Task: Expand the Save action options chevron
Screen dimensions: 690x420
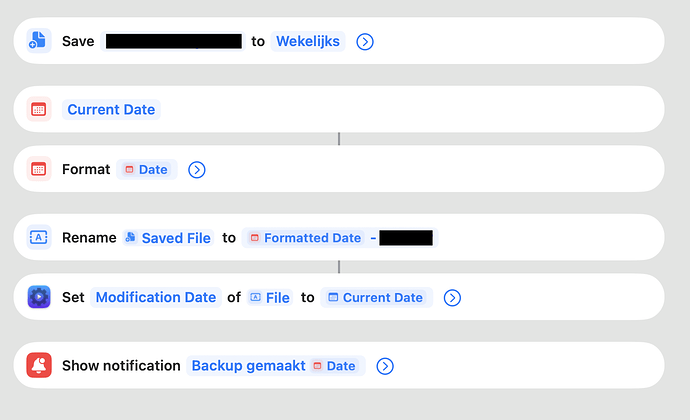Action: [x=365, y=41]
